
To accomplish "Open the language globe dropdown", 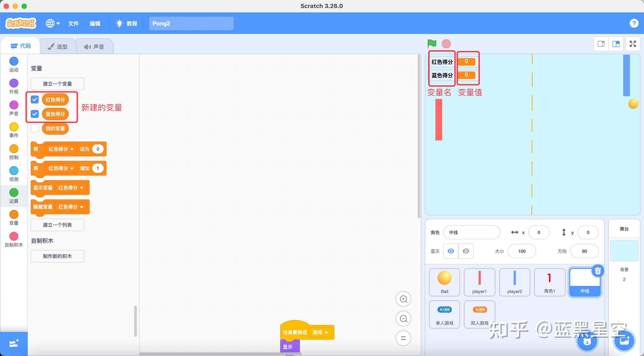I will 52,23.
